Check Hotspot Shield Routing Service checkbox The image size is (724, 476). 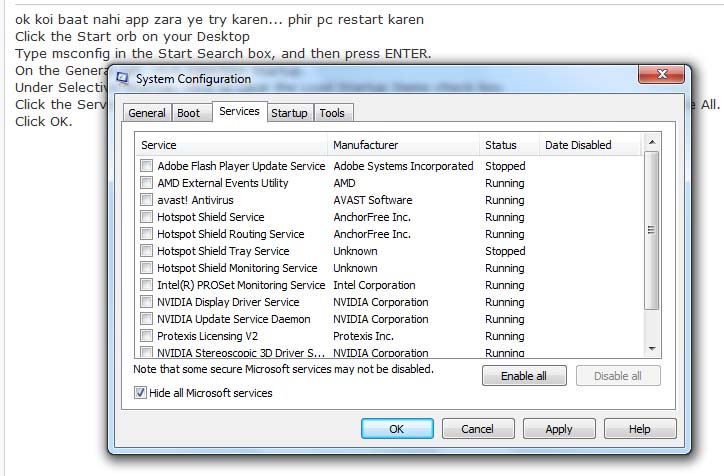coord(146,234)
